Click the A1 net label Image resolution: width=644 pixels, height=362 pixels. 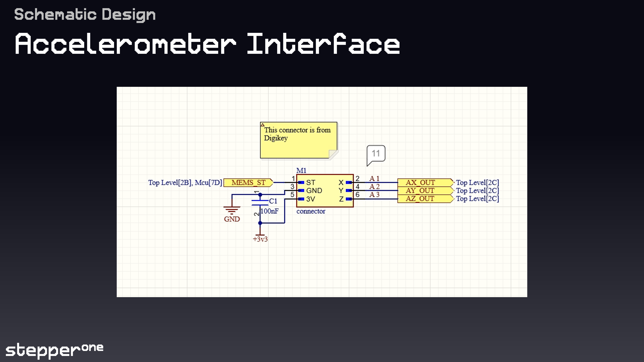coord(374,178)
